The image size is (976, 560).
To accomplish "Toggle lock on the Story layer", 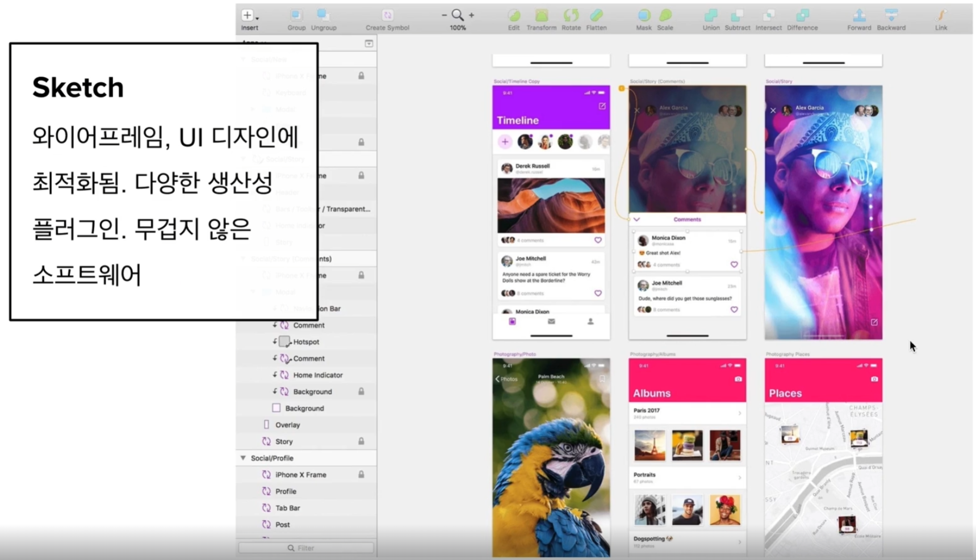I will coord(361,441).
